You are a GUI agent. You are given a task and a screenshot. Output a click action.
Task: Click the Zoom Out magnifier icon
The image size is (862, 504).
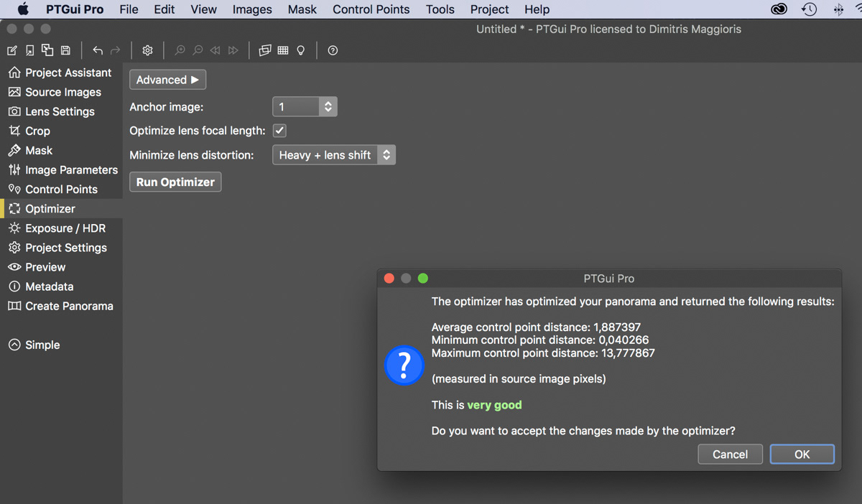point(198,50)
